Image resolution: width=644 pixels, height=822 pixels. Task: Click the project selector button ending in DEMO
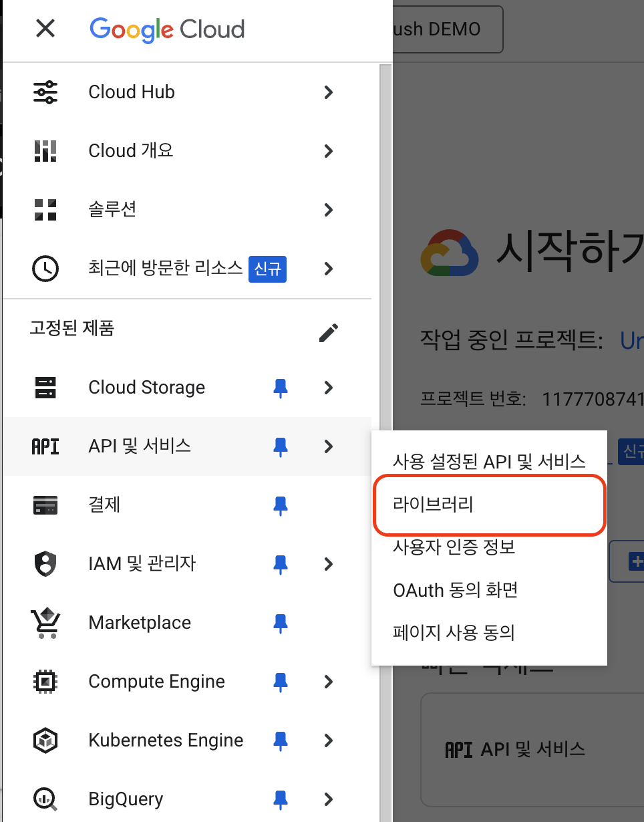[448, 29]
